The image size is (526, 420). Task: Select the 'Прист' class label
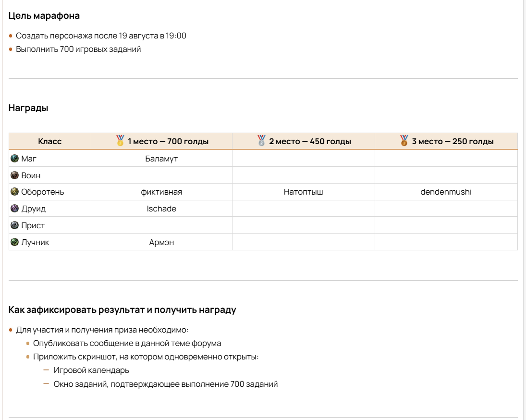point(33,225)
